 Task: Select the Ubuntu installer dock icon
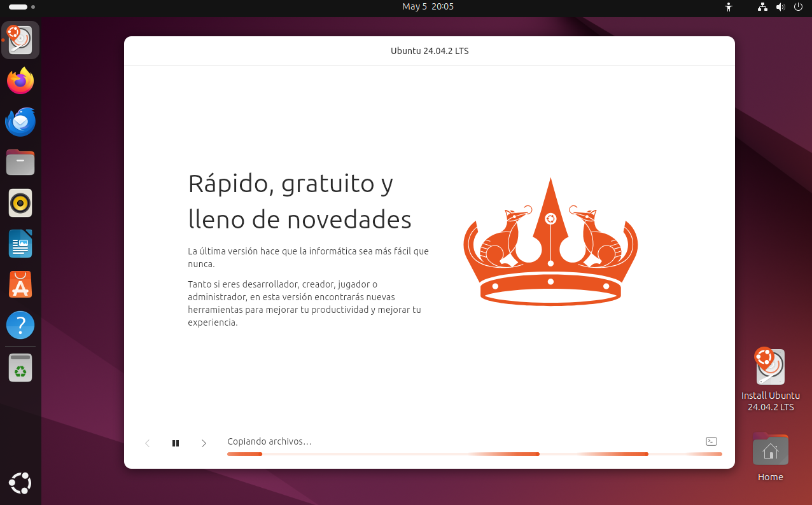pos(20,40)
